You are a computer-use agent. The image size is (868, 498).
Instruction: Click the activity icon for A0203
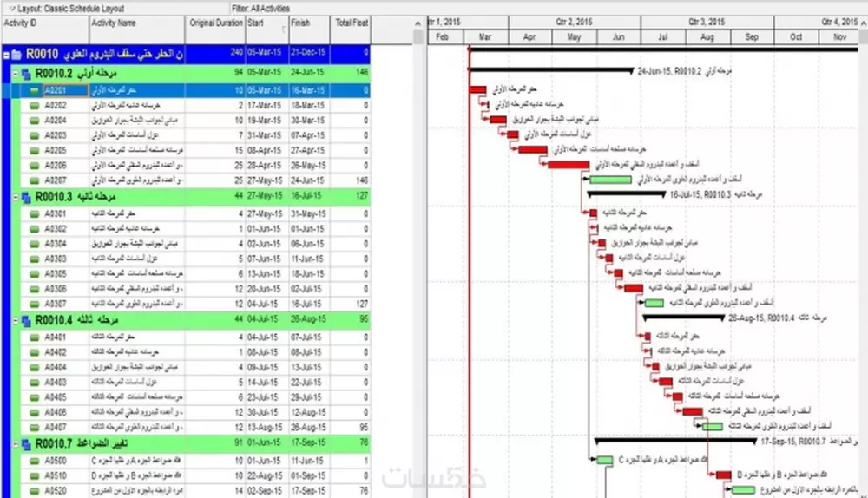click(35, 135)
